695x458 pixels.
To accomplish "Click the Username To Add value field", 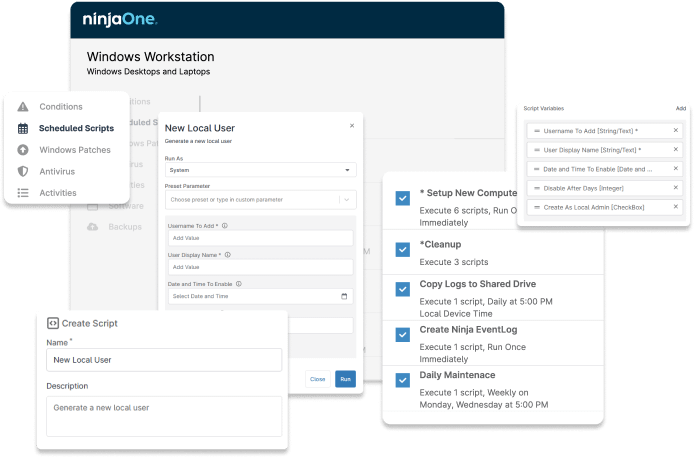I will (x=260, y=238).
